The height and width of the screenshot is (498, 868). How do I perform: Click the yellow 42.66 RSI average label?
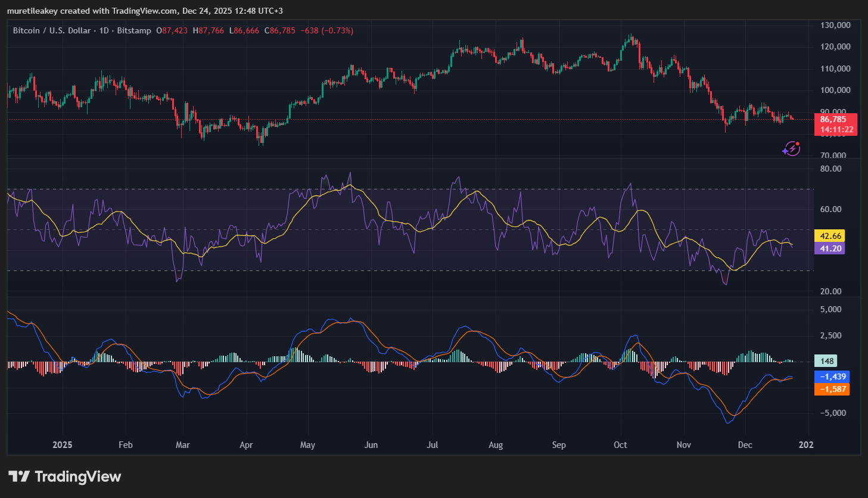830,236
